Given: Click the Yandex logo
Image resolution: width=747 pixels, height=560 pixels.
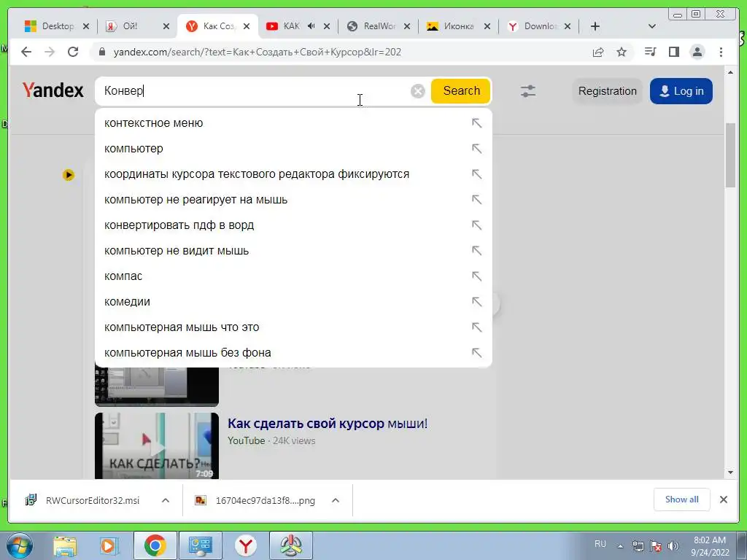Looking at the screenshot, I should tap(53, 90).
